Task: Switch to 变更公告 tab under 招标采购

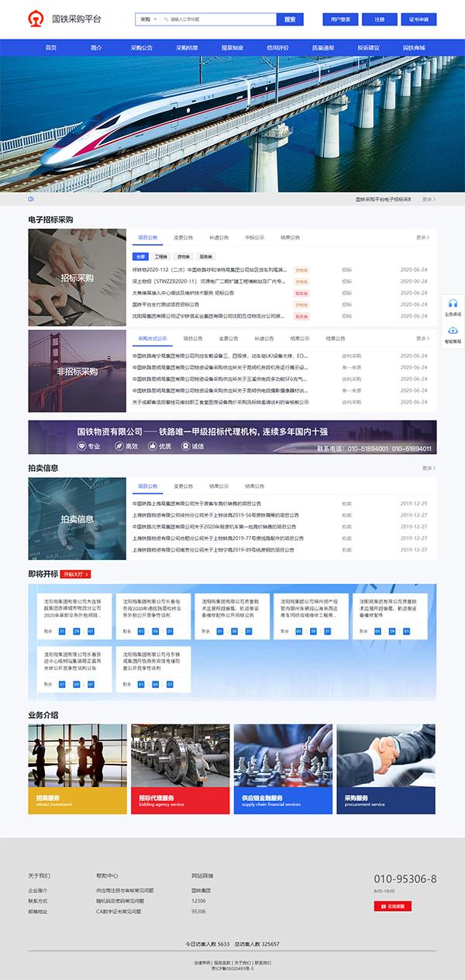Action: [x=183, y=237]
